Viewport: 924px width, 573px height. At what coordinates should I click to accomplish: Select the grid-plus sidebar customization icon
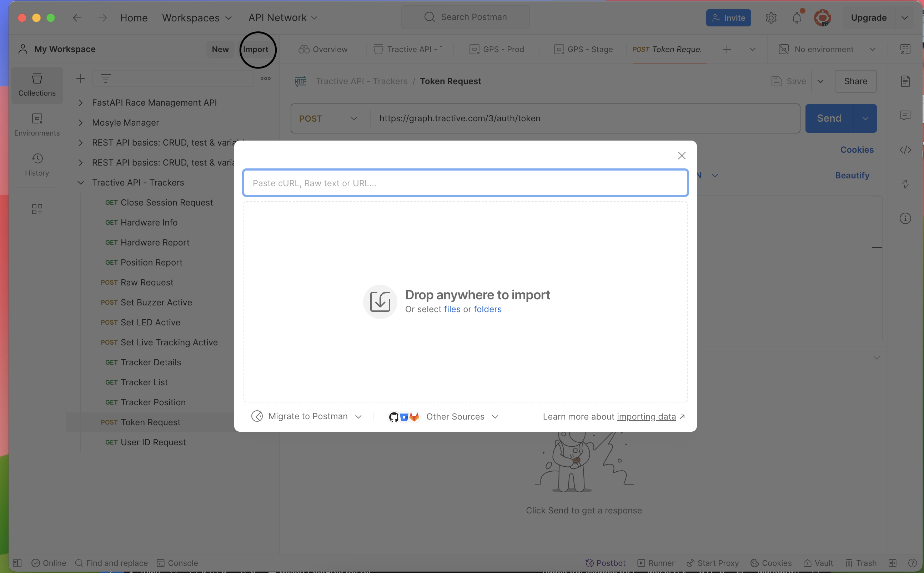(x=37, y=209)
